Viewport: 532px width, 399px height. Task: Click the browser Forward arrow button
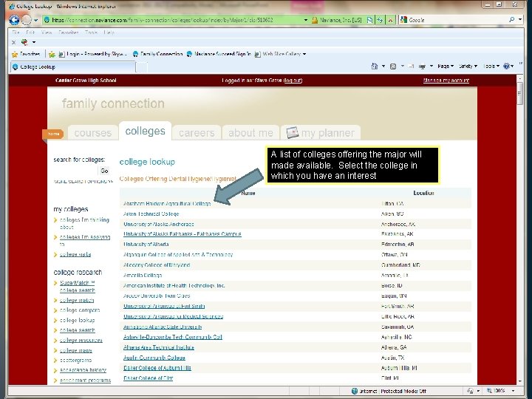pos(27,20)
